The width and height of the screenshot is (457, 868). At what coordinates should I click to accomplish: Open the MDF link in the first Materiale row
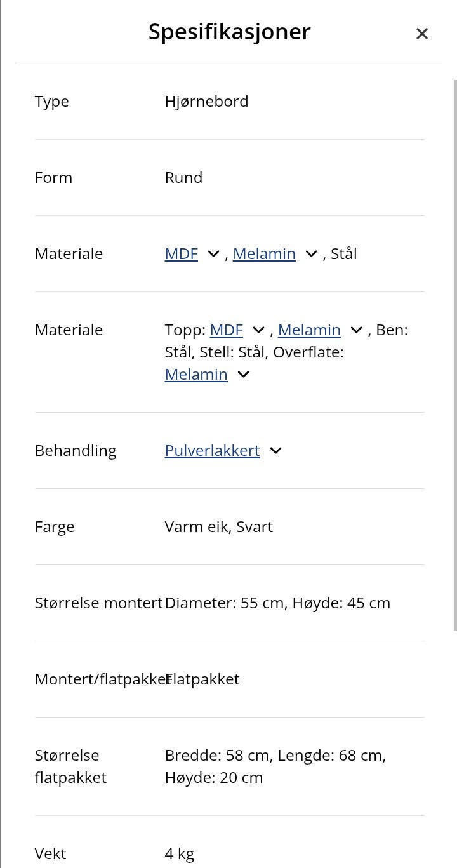tap(181, 253)
